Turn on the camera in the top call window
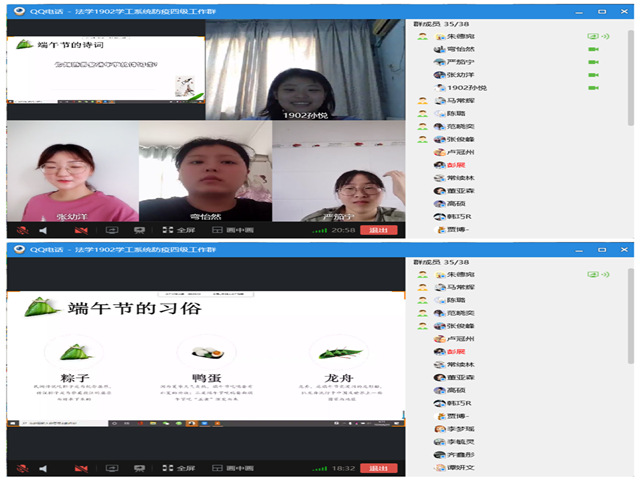640x480 pixels. [81, 230]
